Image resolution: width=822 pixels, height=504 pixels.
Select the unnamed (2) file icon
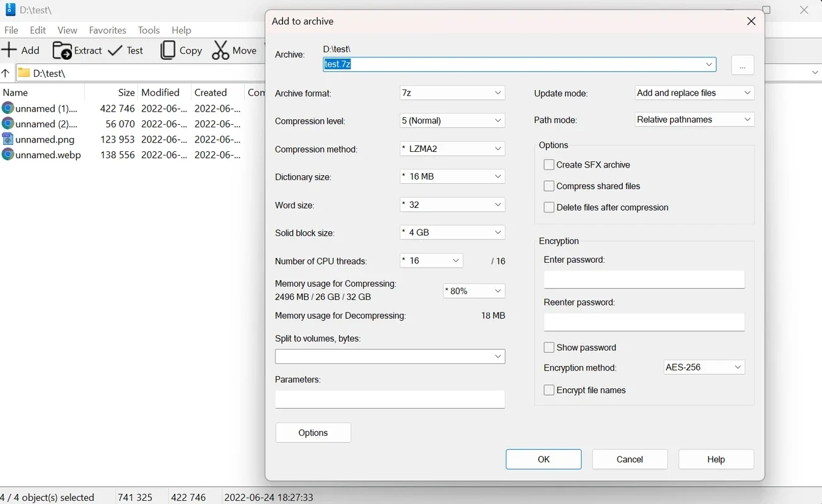(8, 123)
